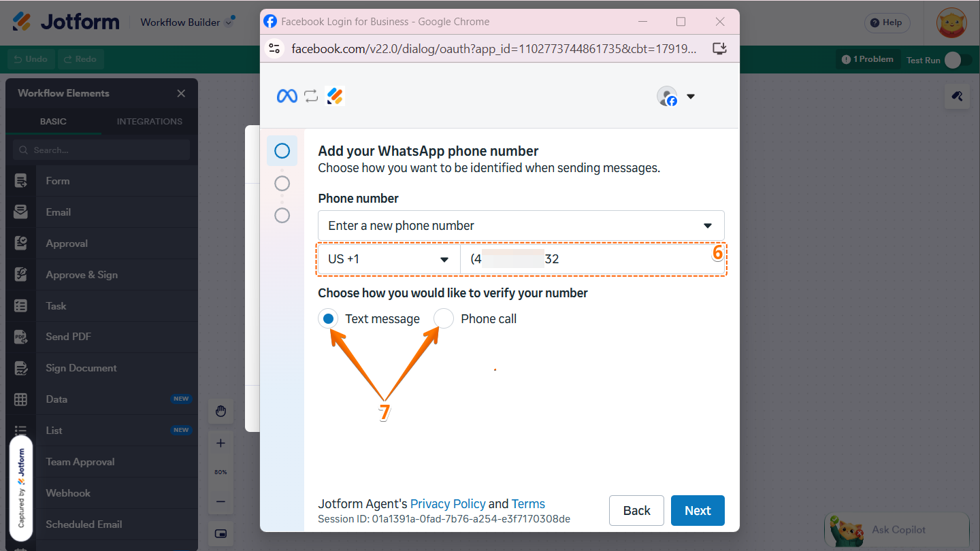Switch to the BASIC tab

[53, 122]
